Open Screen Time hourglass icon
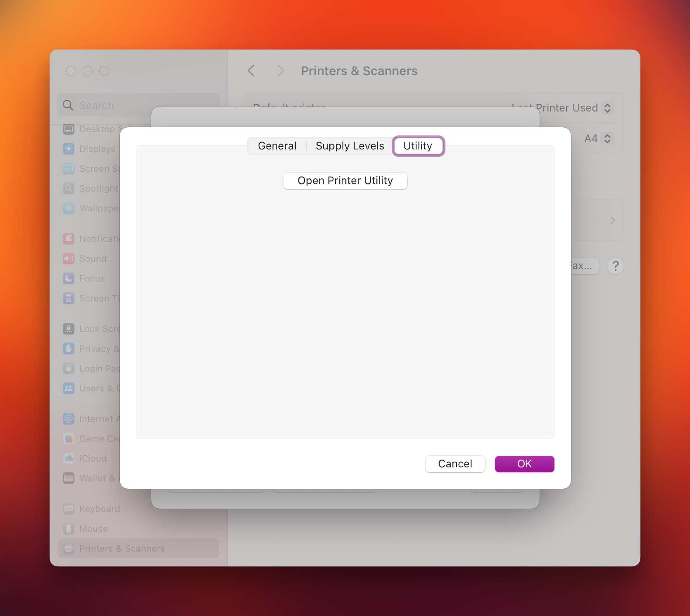Viewport: 690px width, 616px height. coord(69,298)
